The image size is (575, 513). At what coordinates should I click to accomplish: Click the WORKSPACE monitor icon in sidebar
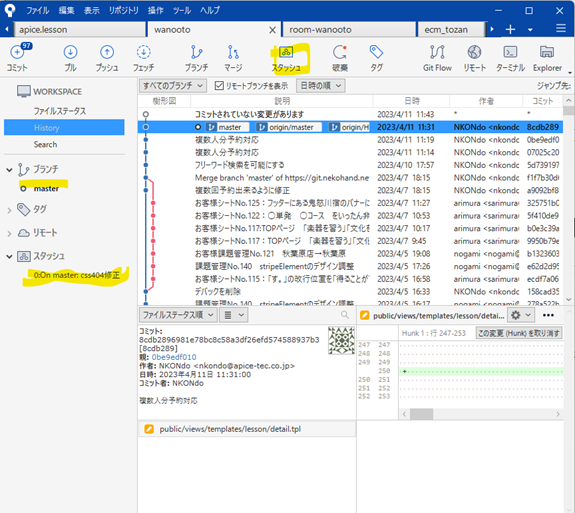tap(24, 91)
